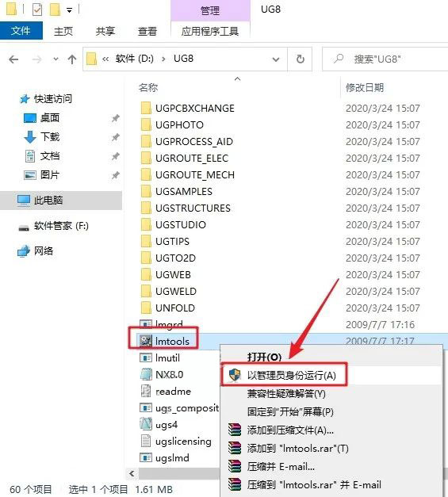Select the ugslmd application icon

[146, 457]
